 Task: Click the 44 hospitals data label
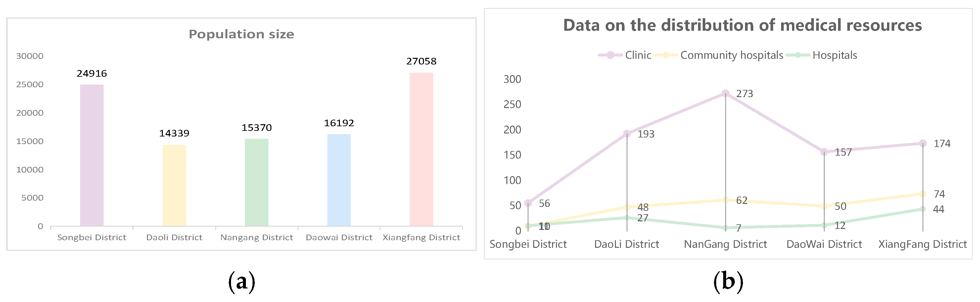(939, 209)
